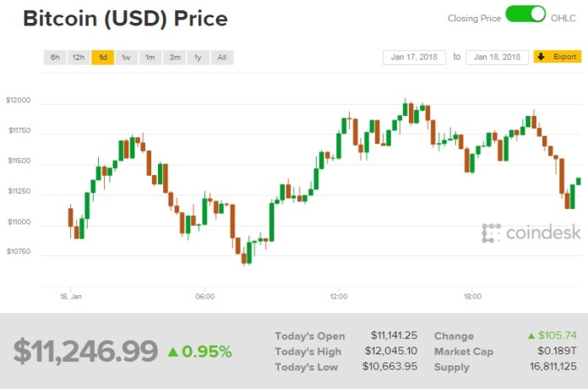Show the 3m time range
This screenshot has width=588, height=389.
(x=174, y=58)
